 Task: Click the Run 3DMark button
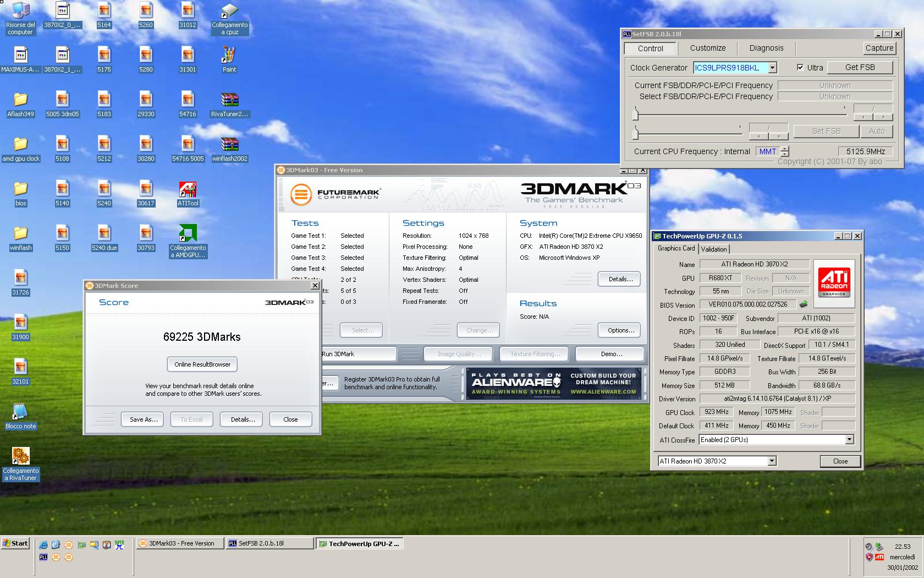tap(358, 354)
